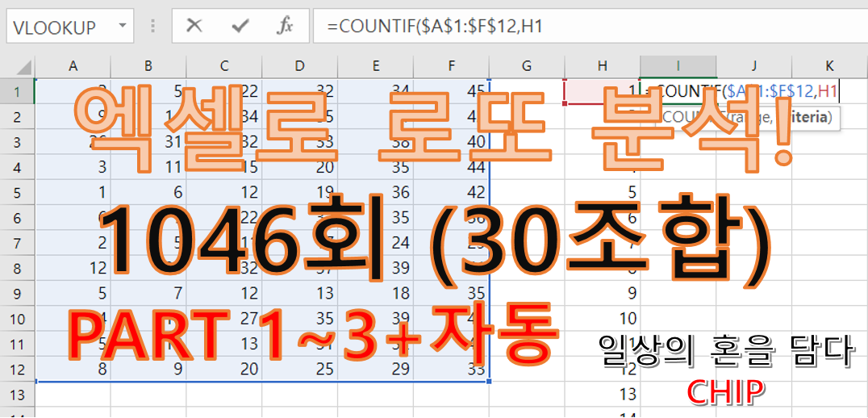Click cell A5 containing 1
868x418 pixels.
[73, 193]
